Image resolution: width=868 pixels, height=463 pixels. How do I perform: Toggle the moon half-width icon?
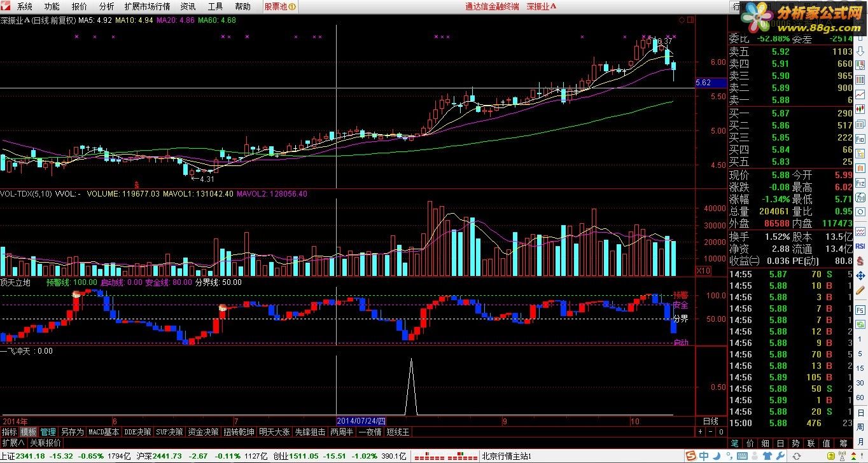coord(717,456)
